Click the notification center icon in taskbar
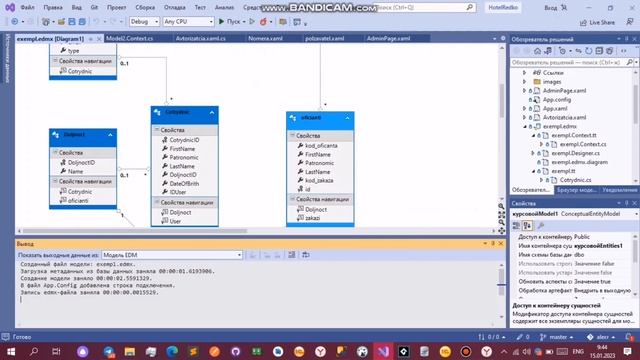Screen dimensions: 640x360 (627, 351)
